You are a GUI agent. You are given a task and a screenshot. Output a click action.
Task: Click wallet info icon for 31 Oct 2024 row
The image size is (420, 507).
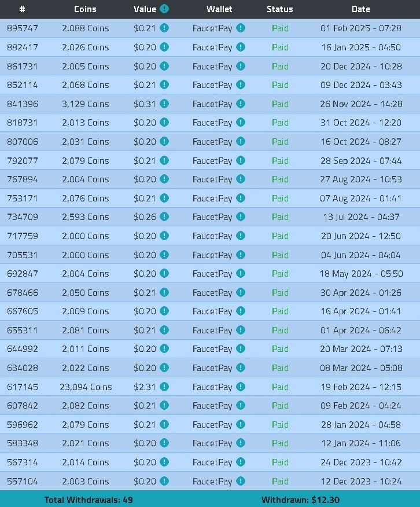click(240, 122)
